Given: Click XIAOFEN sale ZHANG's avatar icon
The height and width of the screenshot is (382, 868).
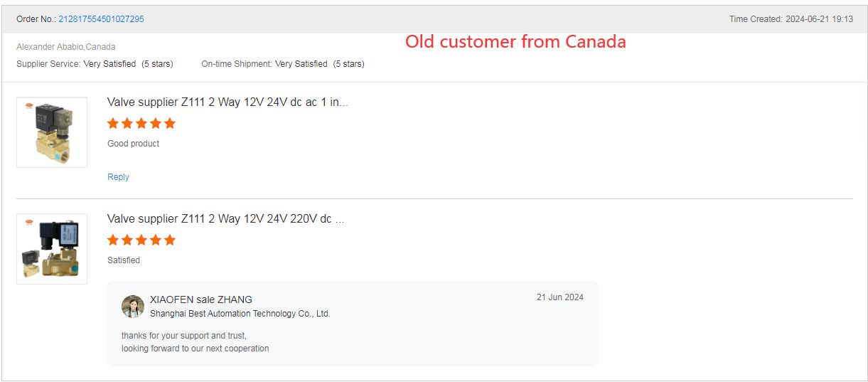Looking at the screenshot, I should click(x=133, y=307).
